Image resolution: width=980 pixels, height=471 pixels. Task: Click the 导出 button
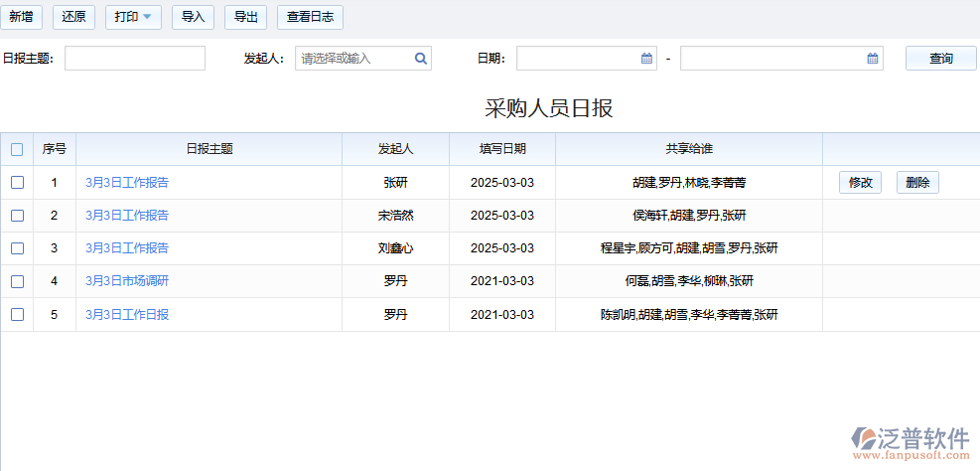[245, 17]
